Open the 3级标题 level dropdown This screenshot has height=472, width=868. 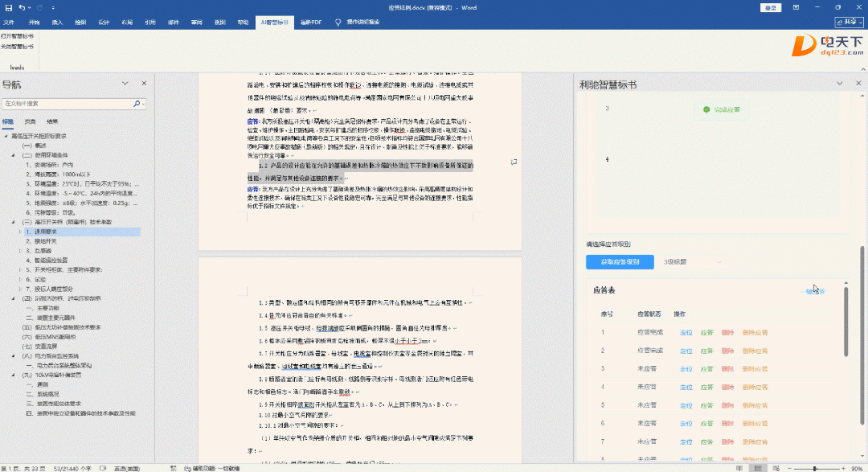(x=692, y=262)
